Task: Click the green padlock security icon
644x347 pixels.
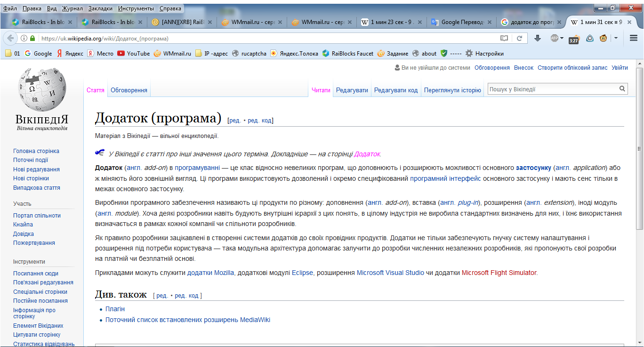Action: (32, 39)
